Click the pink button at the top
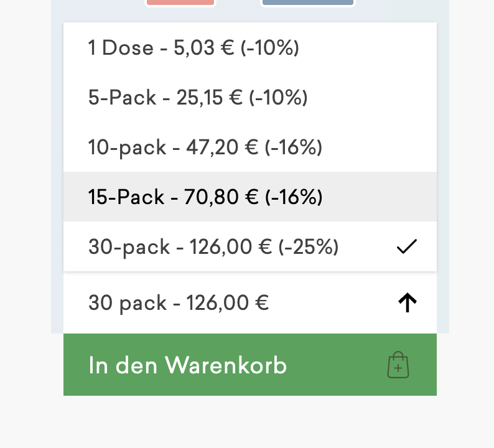The image size is (494, 448). 180,2
